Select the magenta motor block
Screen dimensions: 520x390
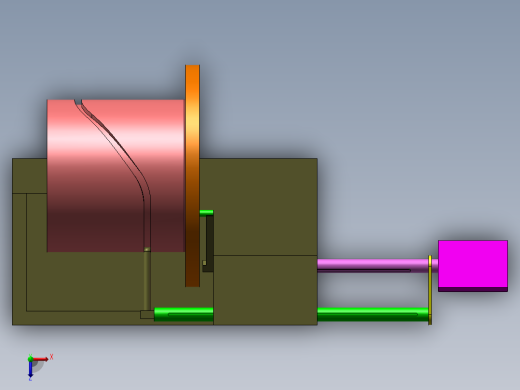pos(473,266)
